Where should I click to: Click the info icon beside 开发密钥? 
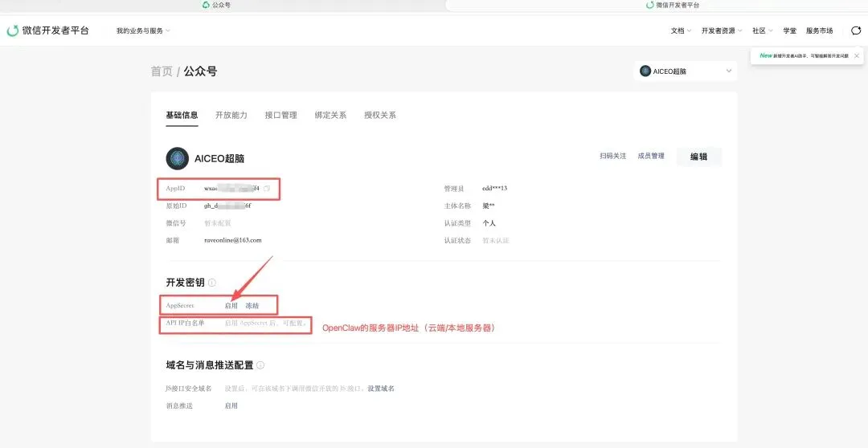(212, 283)
